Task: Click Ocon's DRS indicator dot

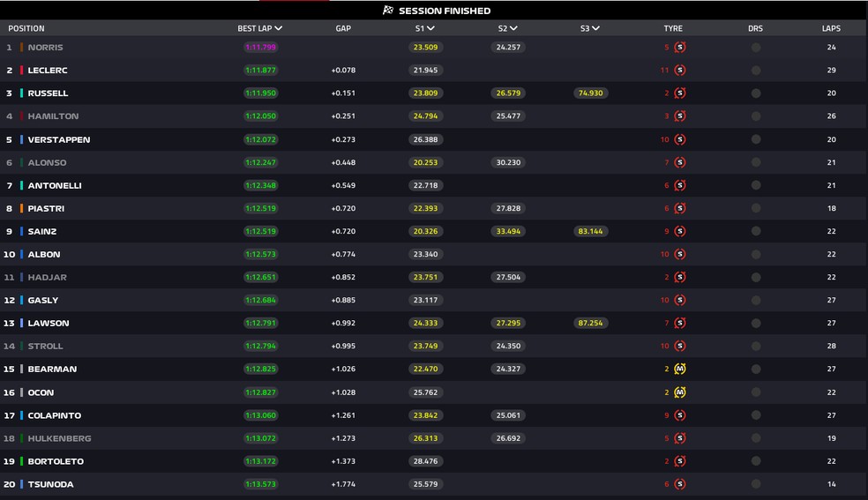Action: tap(756, 392)
